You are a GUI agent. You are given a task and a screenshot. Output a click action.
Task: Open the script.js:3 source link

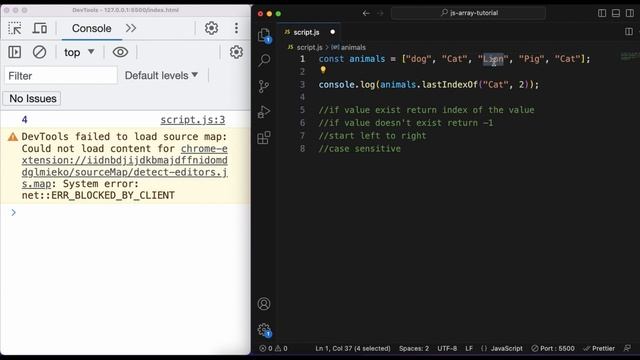tap(193, 120)
